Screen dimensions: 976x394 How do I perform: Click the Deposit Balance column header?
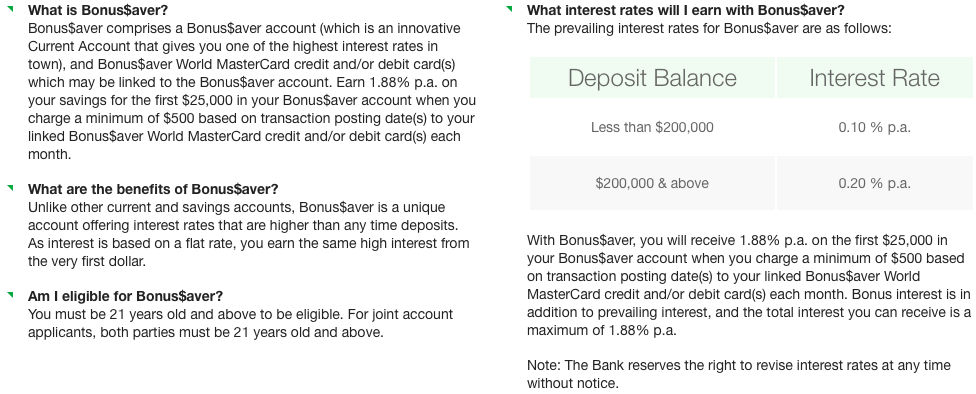tap(652, 78)
